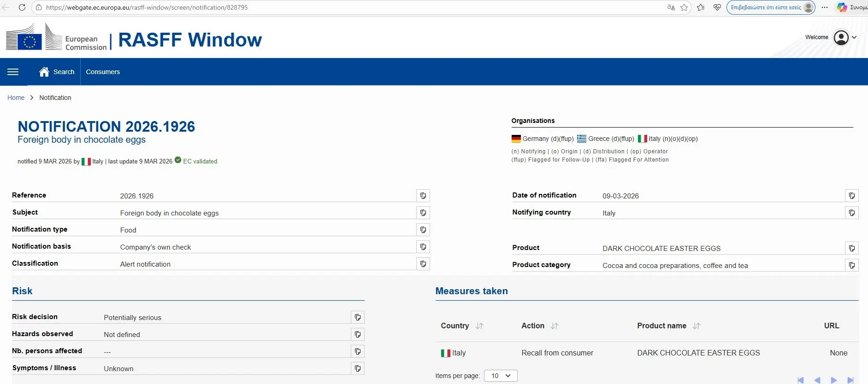
Task: Go to the Search menu item
Action: pyautogui.click(x=57, y=72)
